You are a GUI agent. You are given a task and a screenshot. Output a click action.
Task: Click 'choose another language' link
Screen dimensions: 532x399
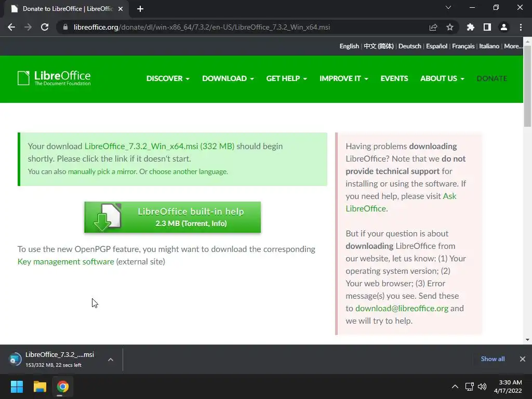tap(188, 171)
